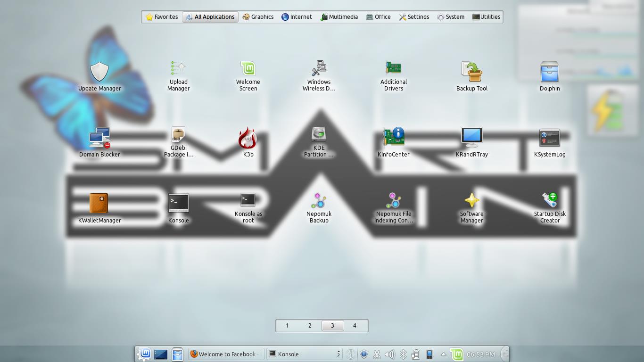Launch Upload Manager
644x362 pixels.
pos(178,75)
